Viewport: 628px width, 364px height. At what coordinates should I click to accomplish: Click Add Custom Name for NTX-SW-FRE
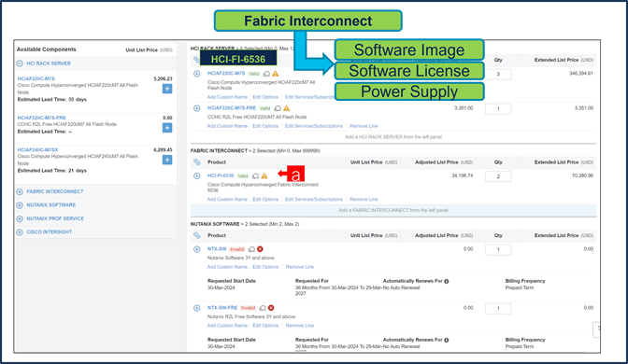point(227,326)
